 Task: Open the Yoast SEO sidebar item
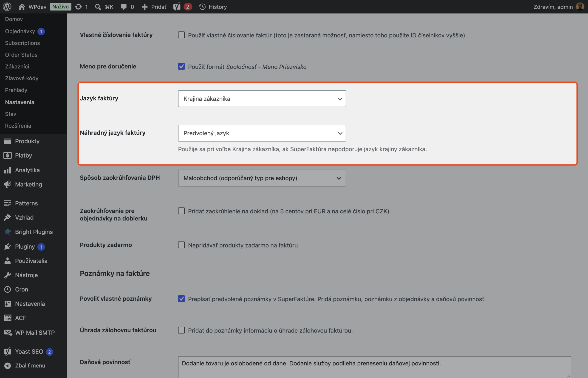29,352
